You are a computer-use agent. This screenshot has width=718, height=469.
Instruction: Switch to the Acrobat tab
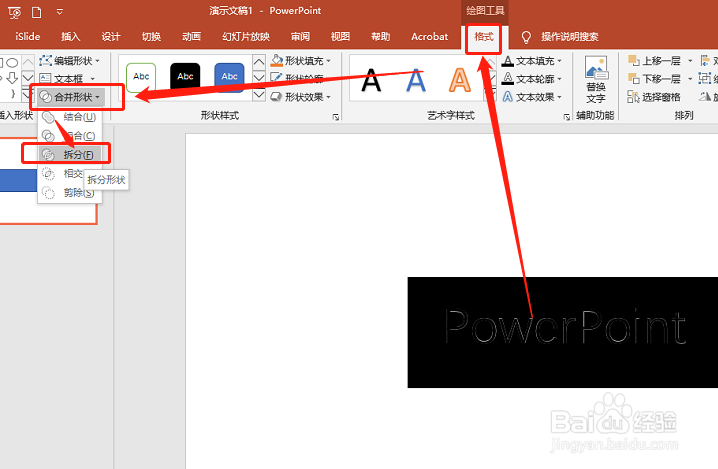pos(430,37)
